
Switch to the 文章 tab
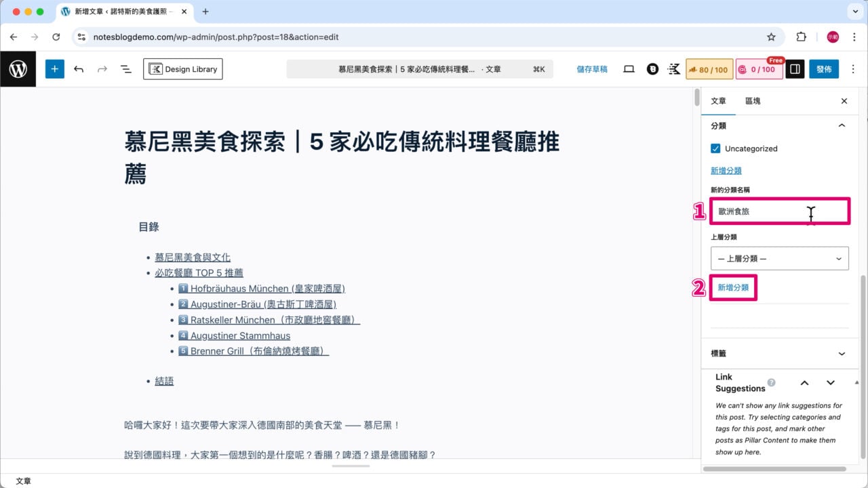point(718,101)
